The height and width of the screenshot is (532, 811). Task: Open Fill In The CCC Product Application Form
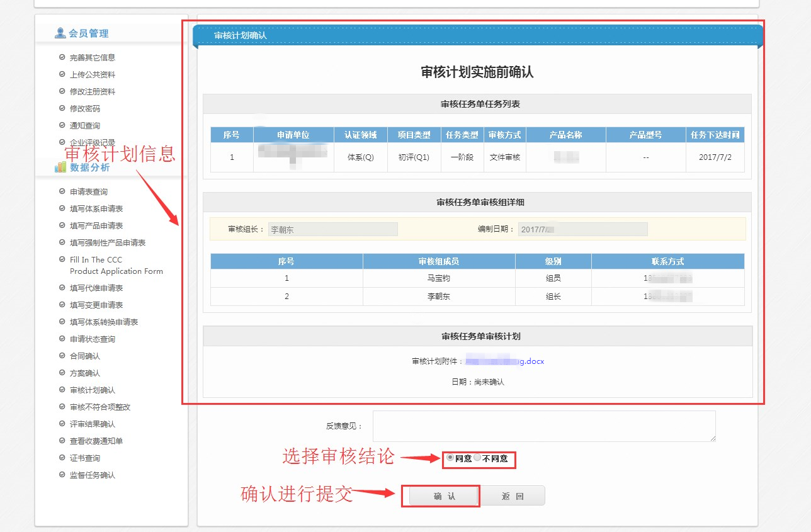click(x=116, y=265)
